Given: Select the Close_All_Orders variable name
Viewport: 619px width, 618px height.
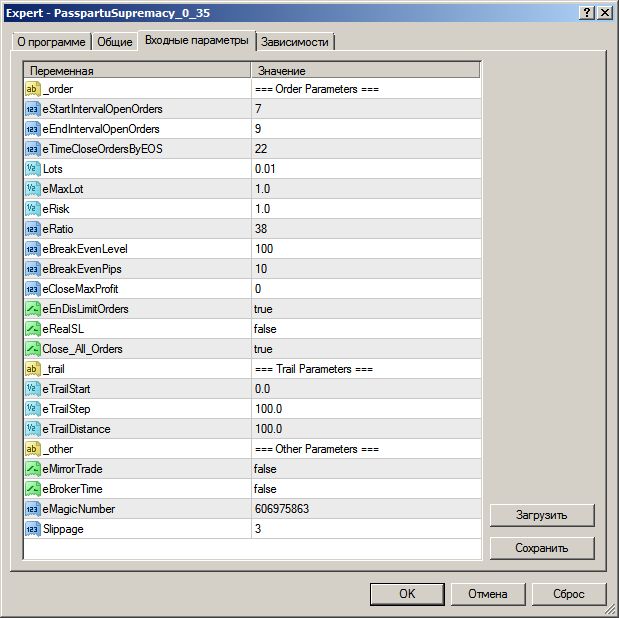Looking at the screenshot, I should tap(83, 349).
